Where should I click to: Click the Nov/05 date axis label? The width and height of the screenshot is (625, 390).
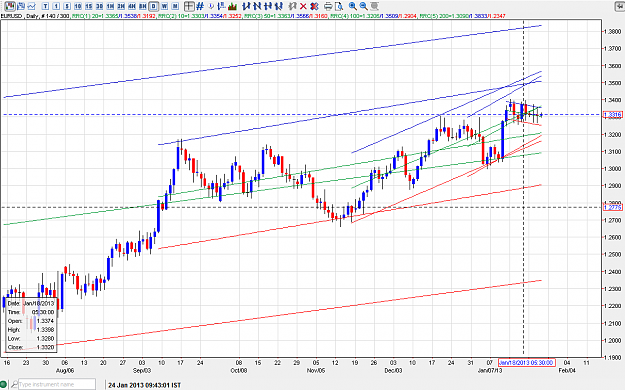point(316,370)
